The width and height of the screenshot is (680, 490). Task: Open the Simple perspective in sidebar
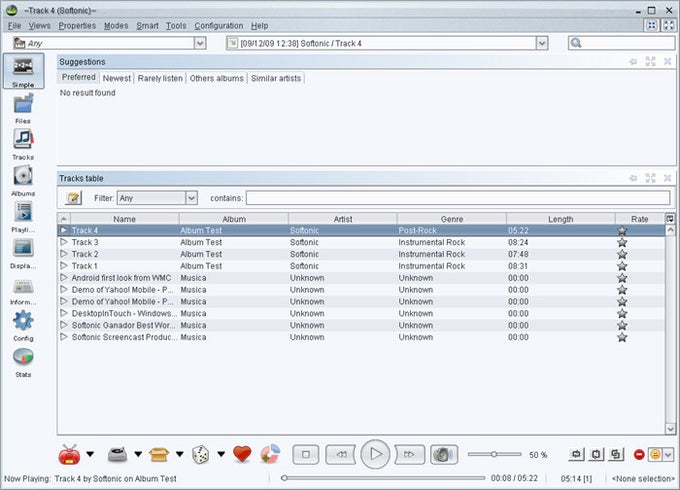[23, 71]
